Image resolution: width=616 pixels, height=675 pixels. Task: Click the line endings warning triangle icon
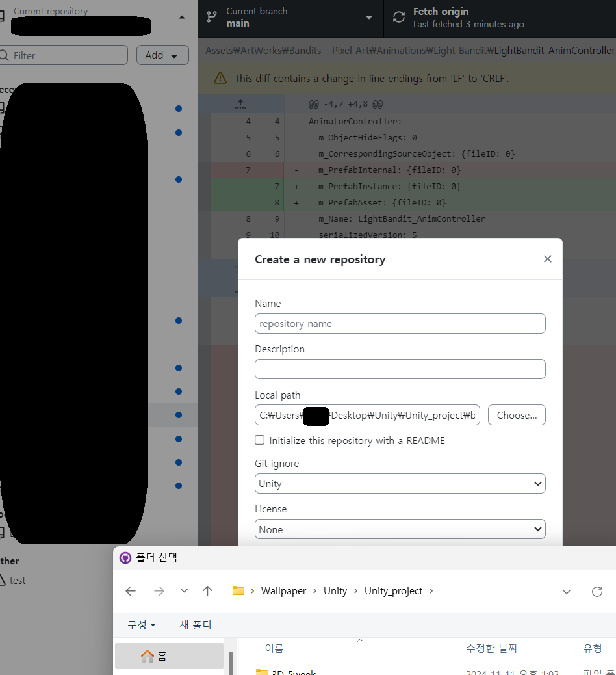click(x=220, y=78)
